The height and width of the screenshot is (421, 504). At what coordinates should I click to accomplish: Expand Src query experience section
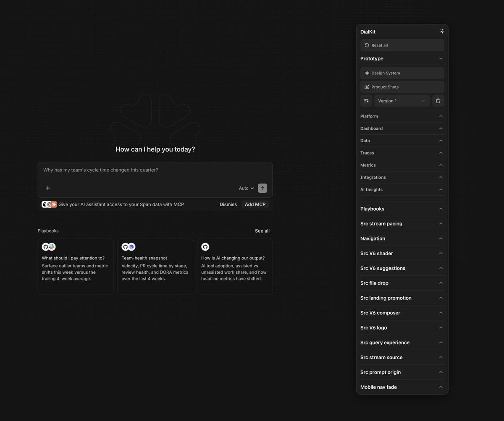point(402,343)
